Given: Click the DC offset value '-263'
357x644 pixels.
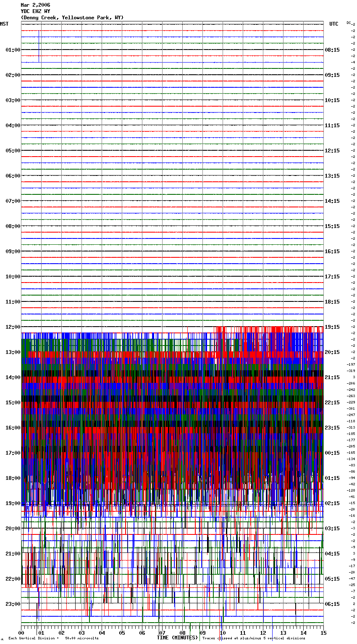Looking at the screenshot, I should tap(351, 396).
